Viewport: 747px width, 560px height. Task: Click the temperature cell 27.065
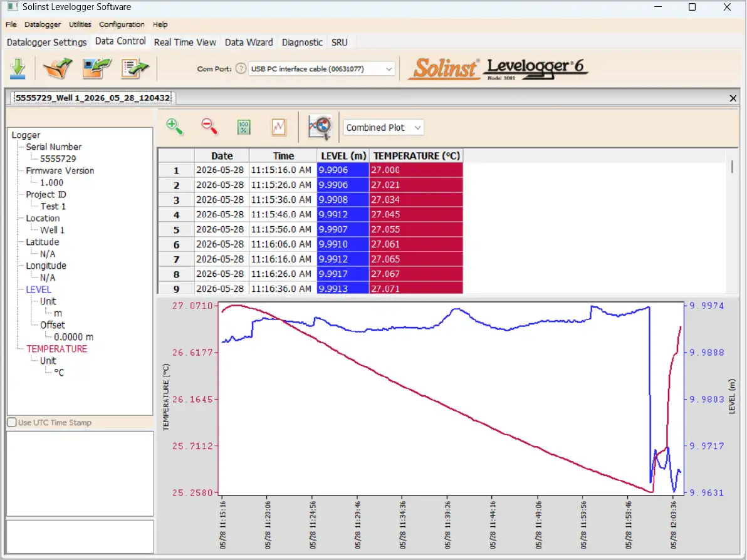(x=416, y=259)
